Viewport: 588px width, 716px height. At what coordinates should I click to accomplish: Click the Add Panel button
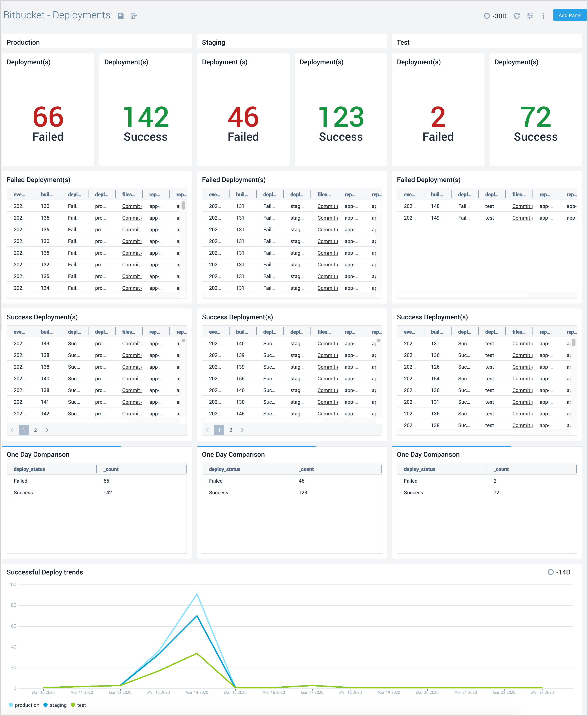[569, 15]
